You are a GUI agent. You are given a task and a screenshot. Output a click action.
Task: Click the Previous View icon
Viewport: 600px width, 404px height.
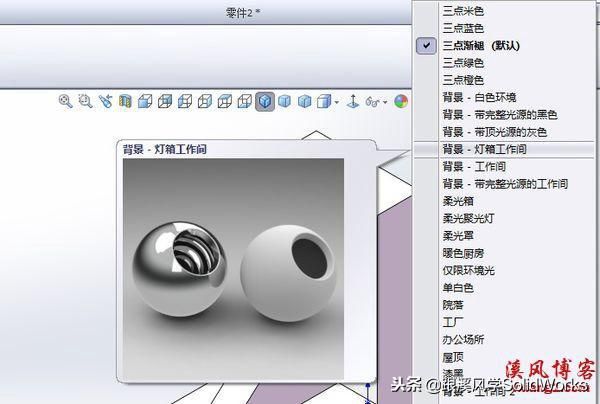click(x=105, y=101)
